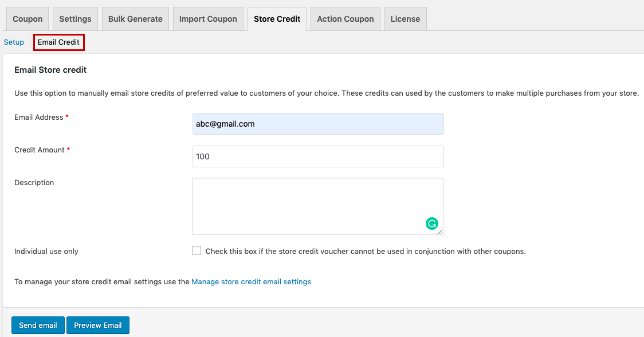Click the Grammarly icon in Description box

(x=431, y=224)
